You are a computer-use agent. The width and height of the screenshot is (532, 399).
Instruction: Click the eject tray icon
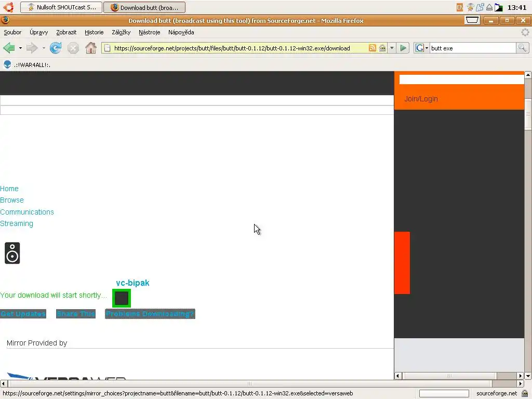point(489,7)
